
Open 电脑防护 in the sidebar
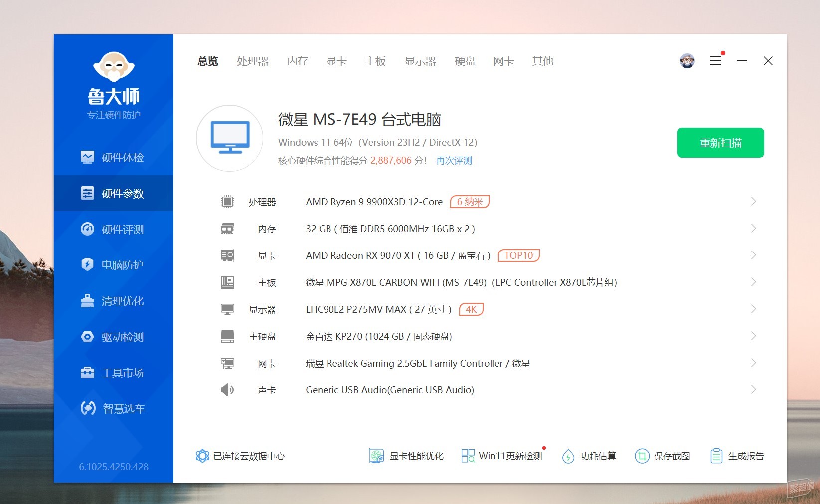[x=114, y=265]
